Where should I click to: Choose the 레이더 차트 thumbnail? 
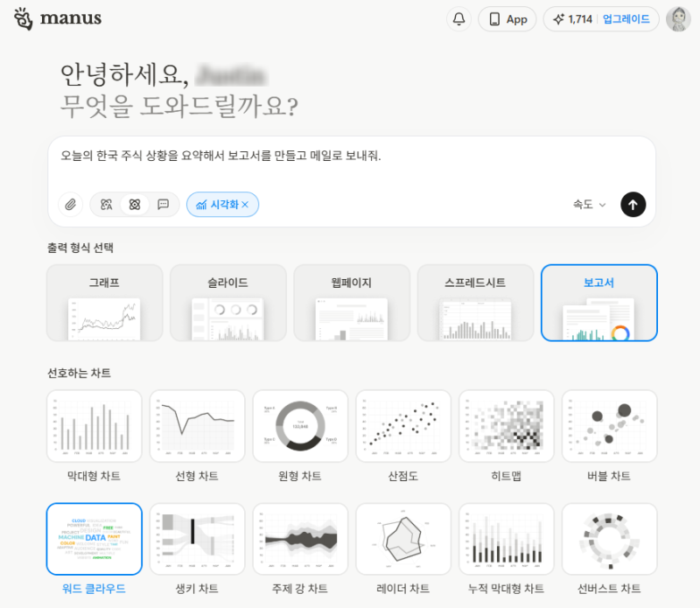[x=403, y=539]
